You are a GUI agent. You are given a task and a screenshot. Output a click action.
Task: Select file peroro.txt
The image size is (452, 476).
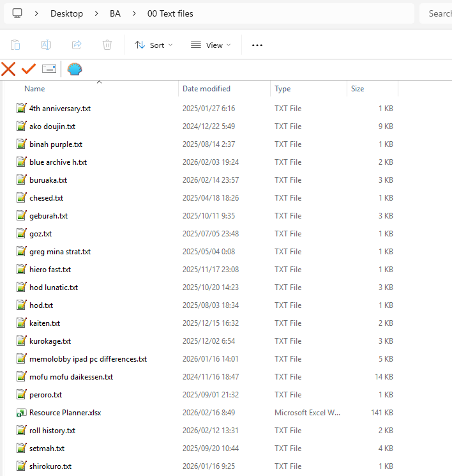(45, 395)
